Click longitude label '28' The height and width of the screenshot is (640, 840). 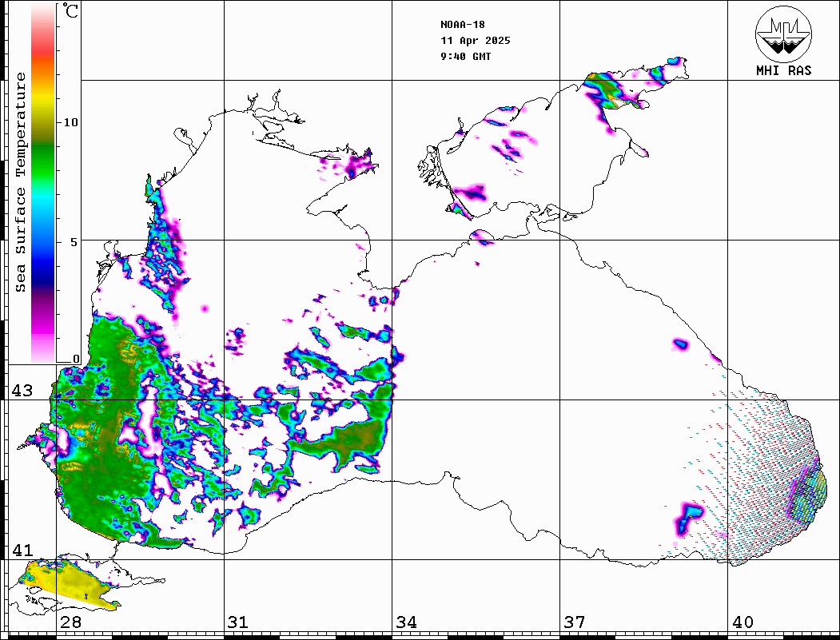(70, 622)
